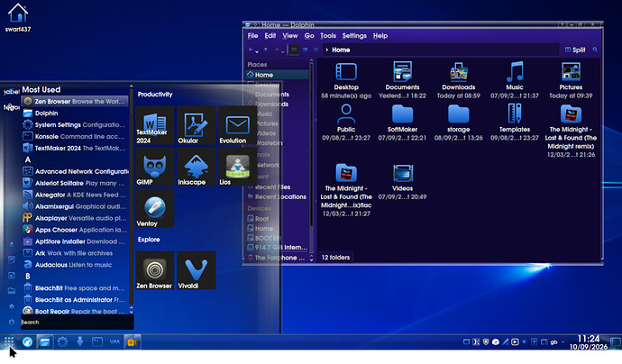
Task: Switch Dolphin to Icons view mode
Action: tap(294, 50)
